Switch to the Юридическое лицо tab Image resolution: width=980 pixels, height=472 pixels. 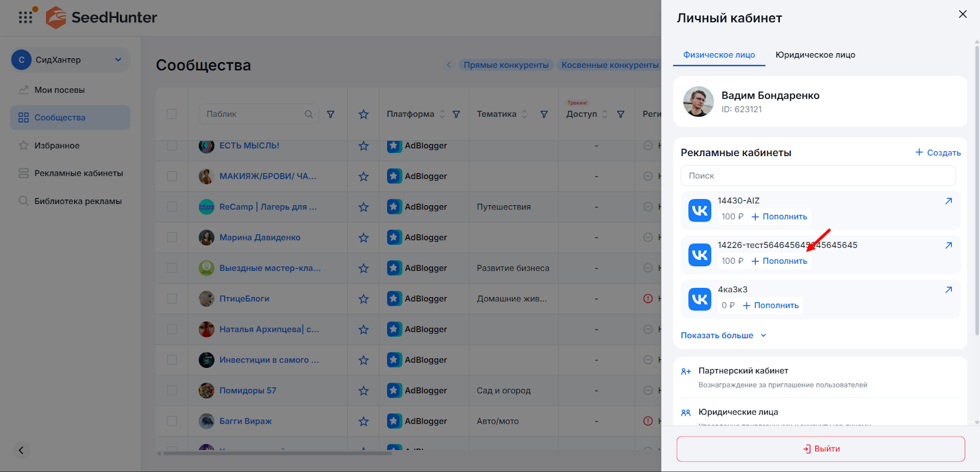click(815, 55)
